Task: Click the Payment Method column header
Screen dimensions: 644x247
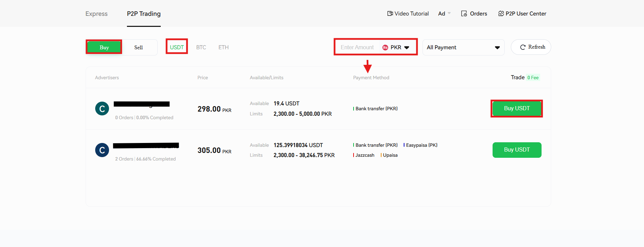Action: 371,78
